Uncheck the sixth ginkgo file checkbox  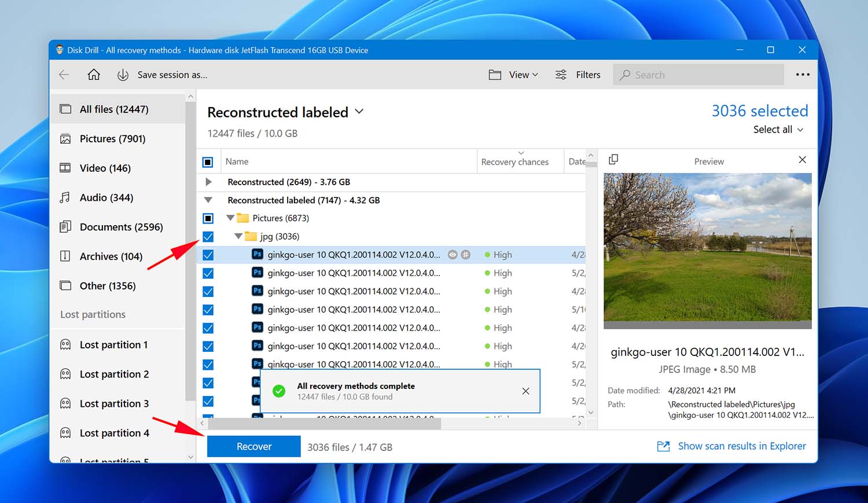[x=208, y=346]
